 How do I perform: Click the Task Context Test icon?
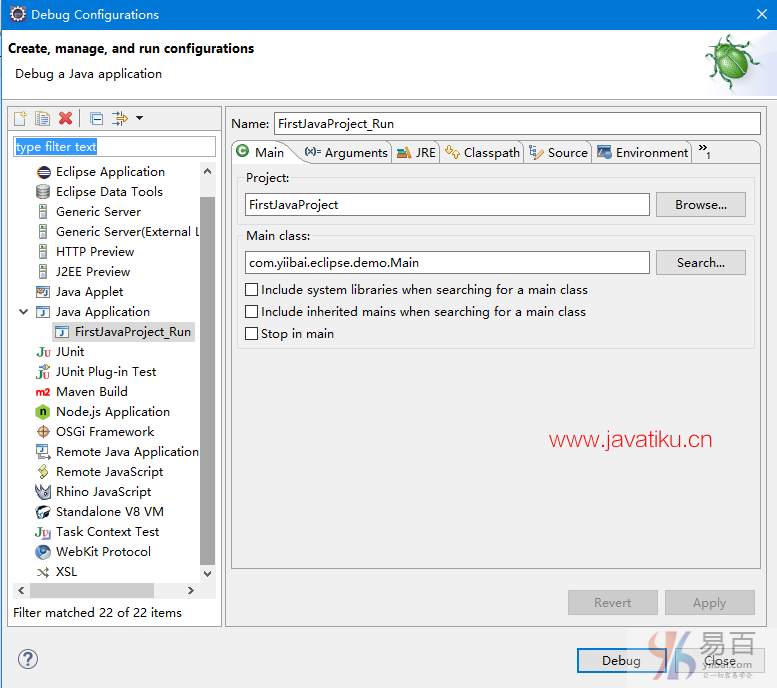pyautogui.click(x=43, y=532)
